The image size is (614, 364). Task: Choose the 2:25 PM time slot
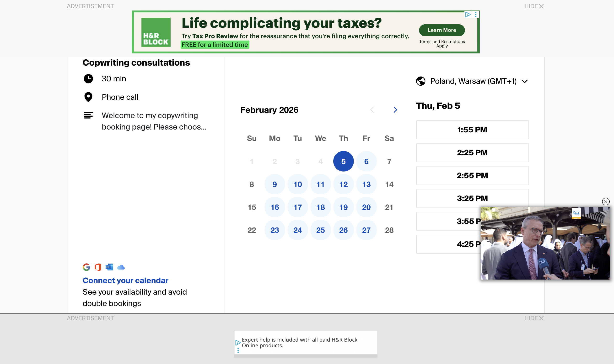[472, 152]
